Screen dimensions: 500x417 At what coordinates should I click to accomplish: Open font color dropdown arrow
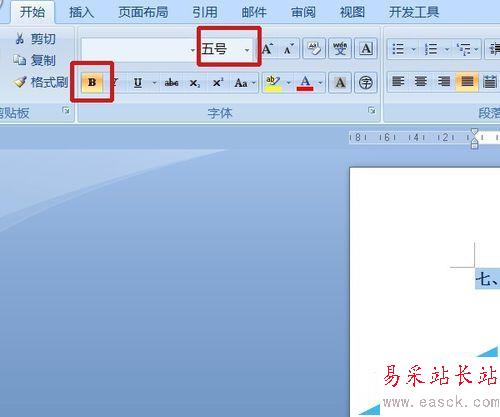click(x=320, y=82)
